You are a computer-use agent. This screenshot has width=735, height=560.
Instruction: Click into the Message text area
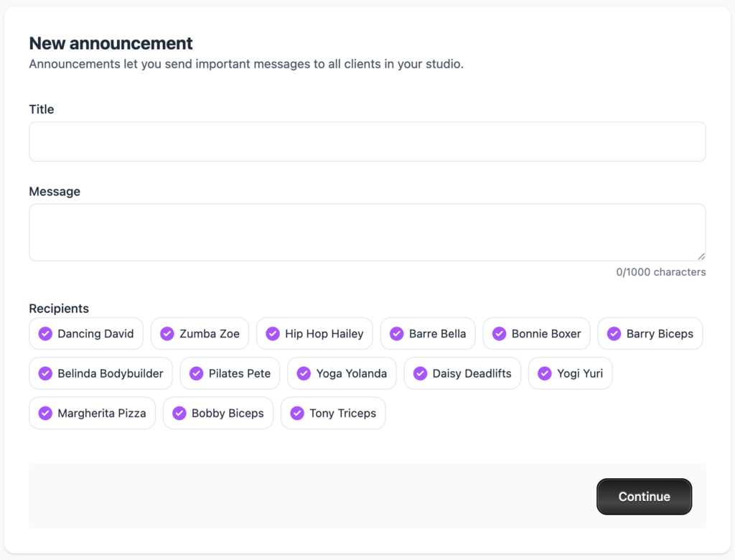point(367,232)
